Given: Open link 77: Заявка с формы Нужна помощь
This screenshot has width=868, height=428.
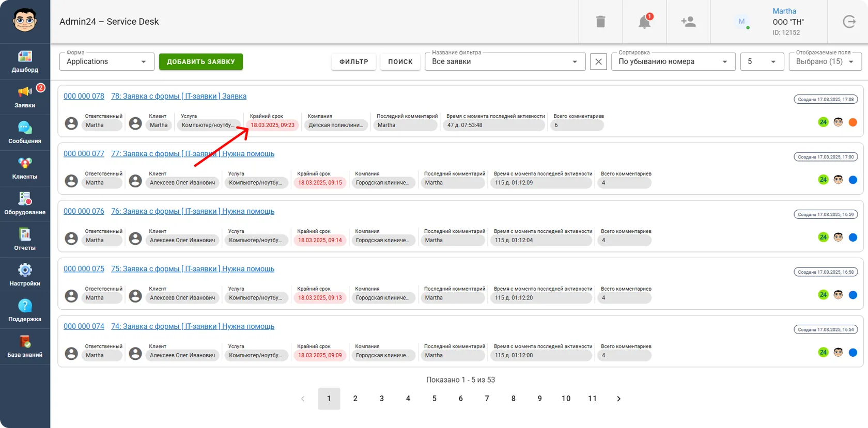Looking at the screenshot, I should pyautogui.click(x=193, y=154).
